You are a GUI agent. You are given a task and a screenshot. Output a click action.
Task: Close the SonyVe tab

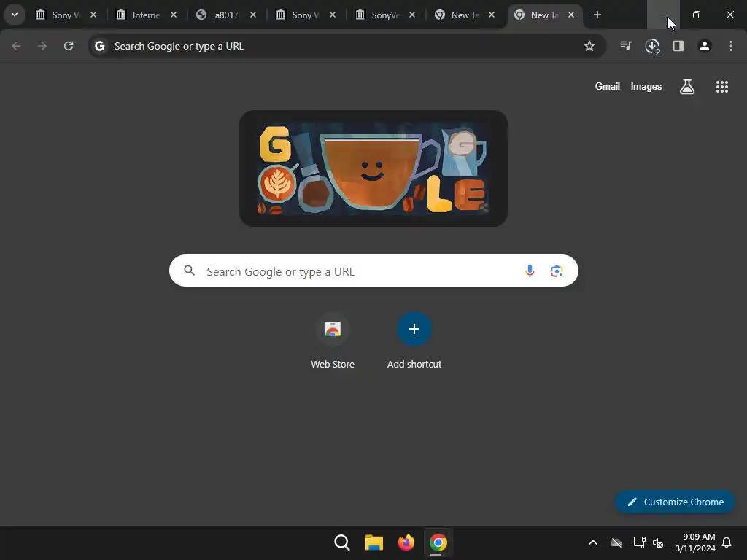pyautogui.click(x=412, y=15)
